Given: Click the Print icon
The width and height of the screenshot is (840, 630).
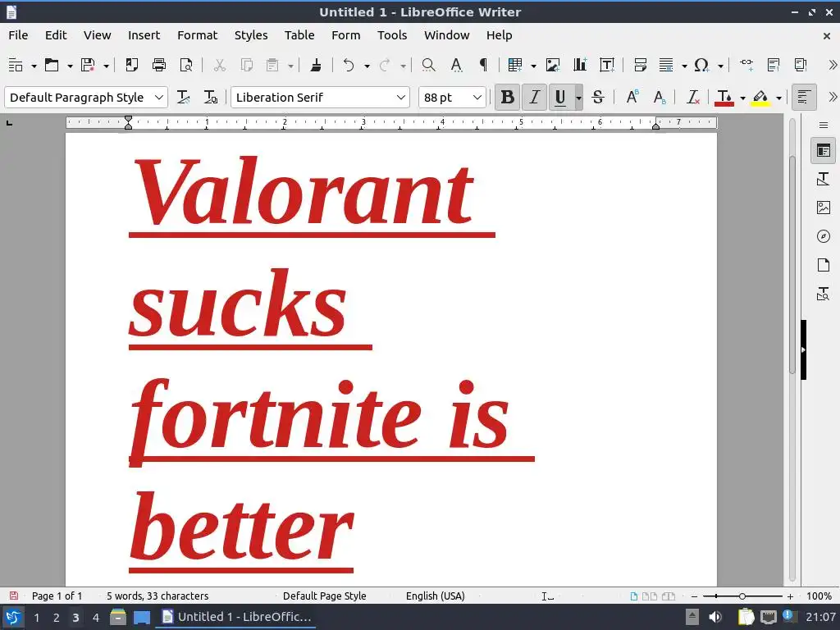Looking at the screenshot, I should coord(159,66).
